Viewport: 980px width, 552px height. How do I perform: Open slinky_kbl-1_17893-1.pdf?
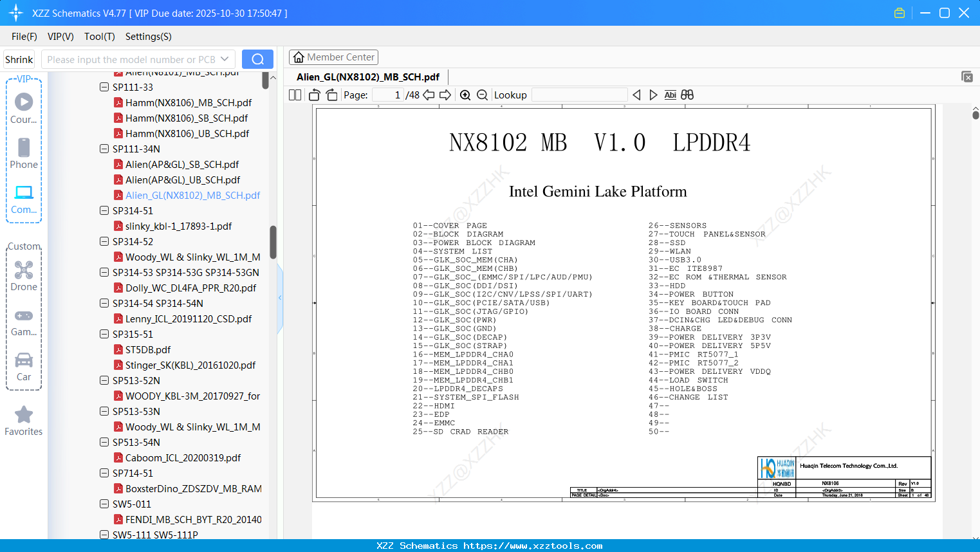coord(178,226)
